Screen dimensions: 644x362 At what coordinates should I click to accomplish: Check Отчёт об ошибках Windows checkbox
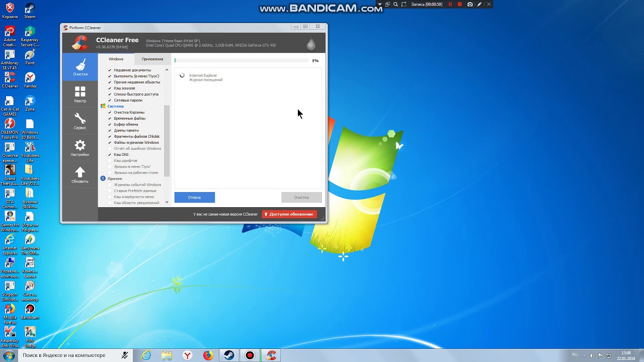(110, 149)
